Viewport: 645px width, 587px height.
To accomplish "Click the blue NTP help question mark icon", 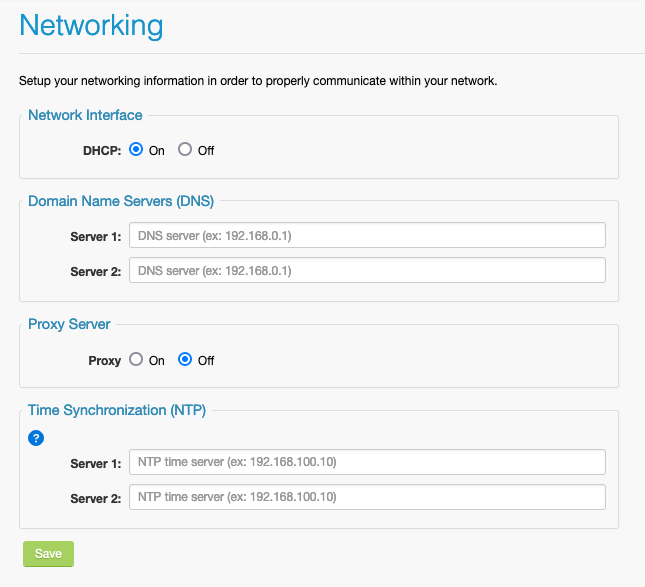I will click(x=36, y=438).
